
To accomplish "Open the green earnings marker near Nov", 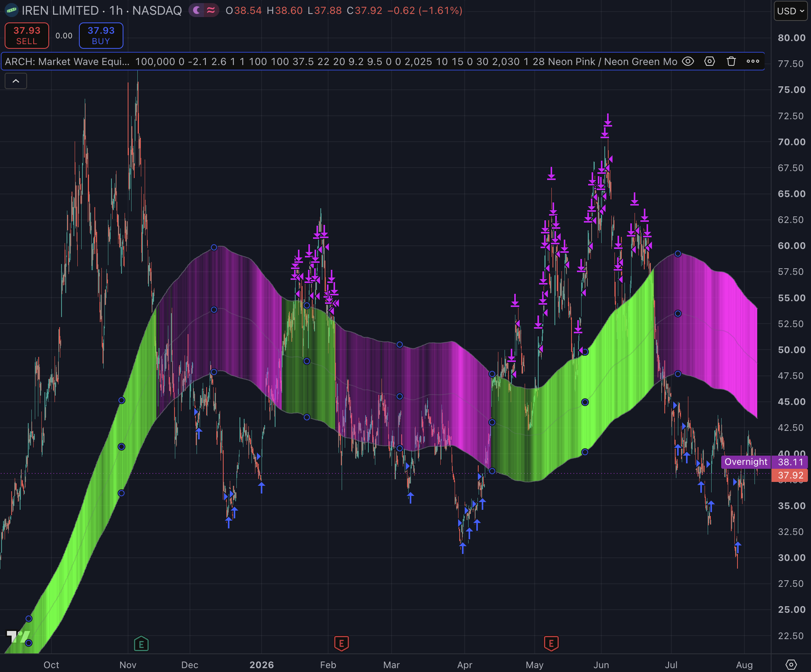I will [141, 643].
